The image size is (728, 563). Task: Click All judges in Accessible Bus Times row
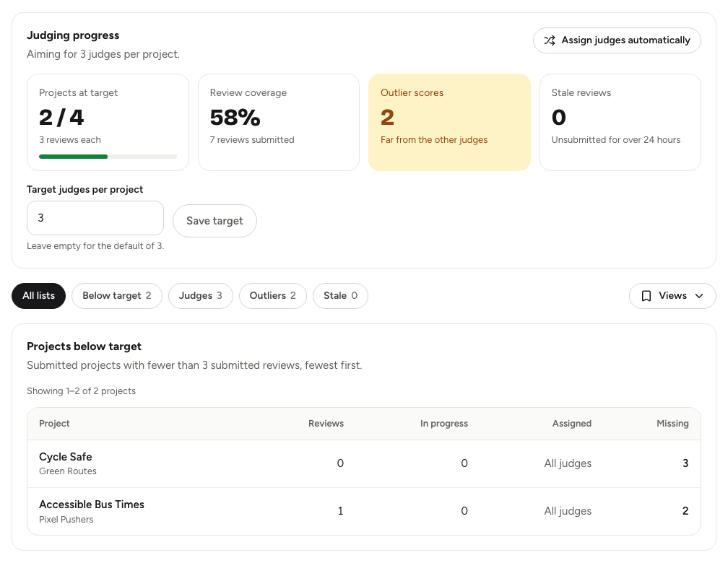(x=568, y=511)
